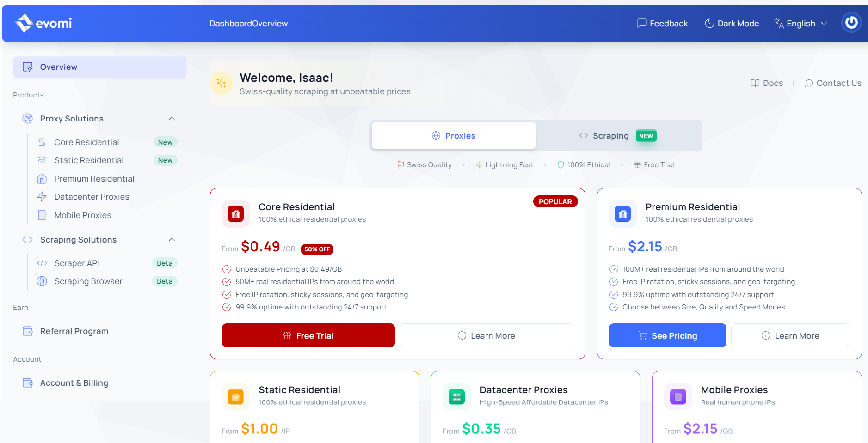Open Datacenter Proxies in sidebar
Image resolution: width=868 pixels, height=443 pixels.
click(x=92, y=197)
